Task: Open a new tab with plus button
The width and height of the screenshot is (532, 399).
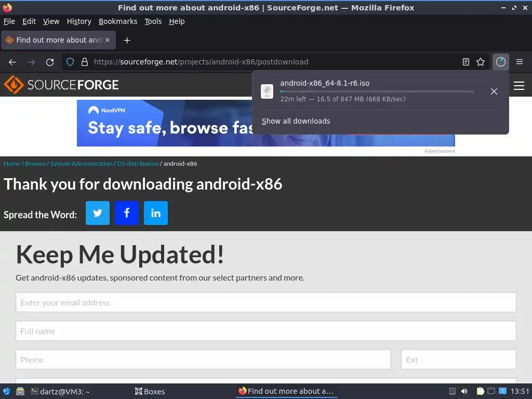Action: 127,41
